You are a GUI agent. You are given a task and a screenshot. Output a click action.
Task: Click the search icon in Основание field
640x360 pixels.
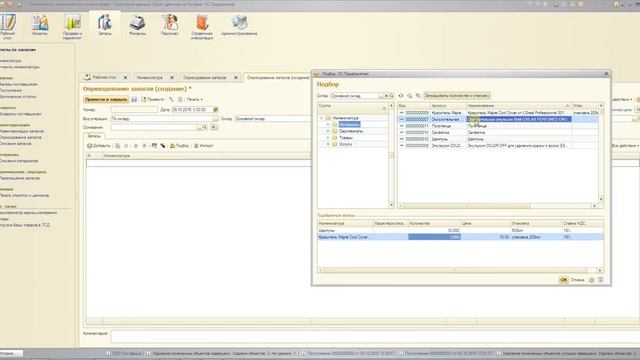pyautogui.click(x=204, y=127)
